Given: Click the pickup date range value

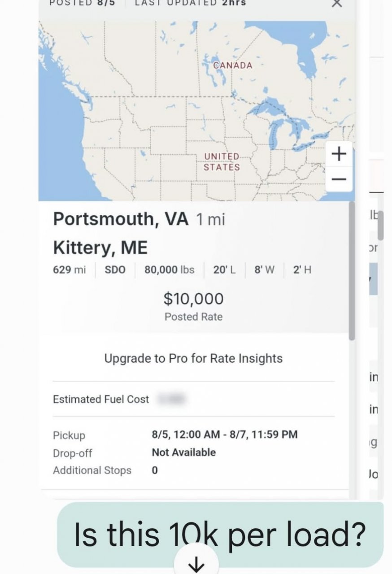Looking at the screenshot, I should tap(224, 434).
